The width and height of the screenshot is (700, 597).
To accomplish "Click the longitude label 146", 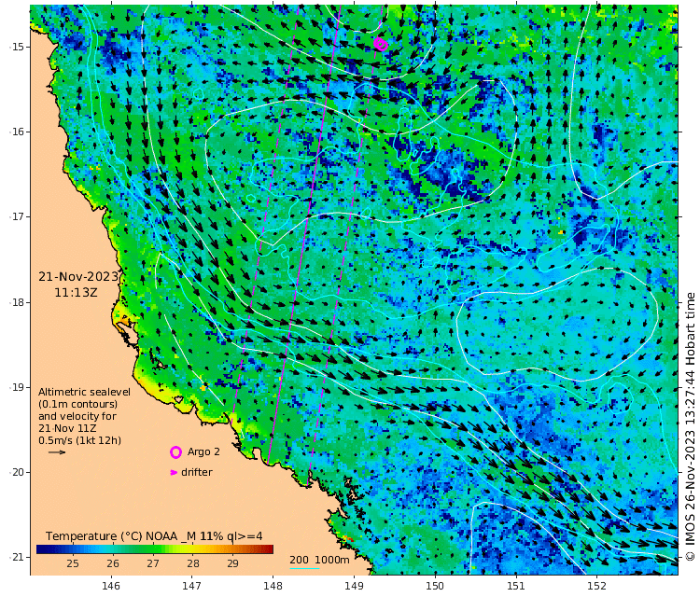I will (x=111, y=586).
